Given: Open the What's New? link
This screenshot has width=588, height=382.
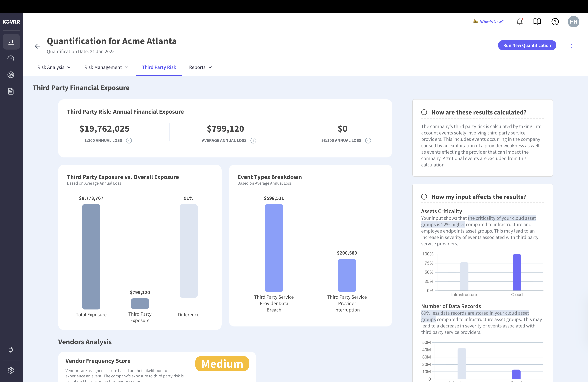Looking at the screenshot, I should pos(492,22).
